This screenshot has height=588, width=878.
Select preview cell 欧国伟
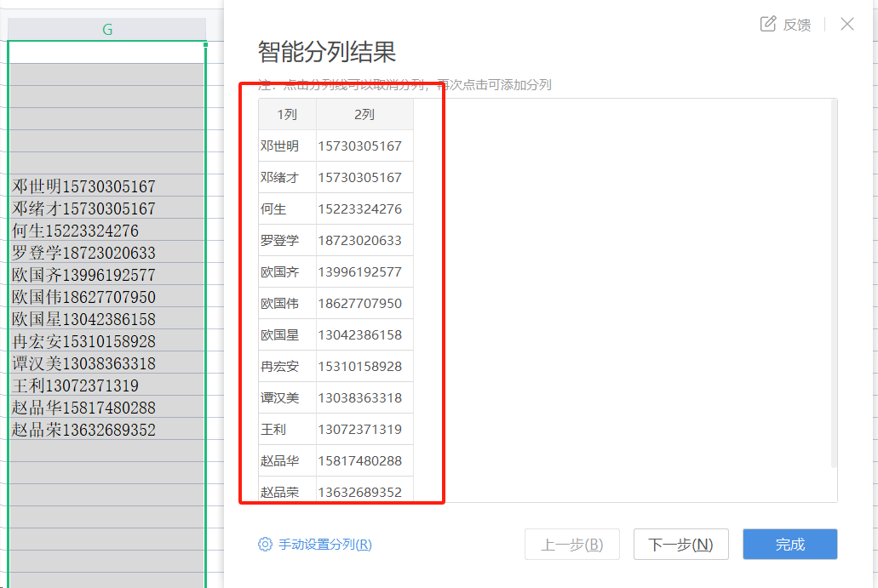[287, 303]
